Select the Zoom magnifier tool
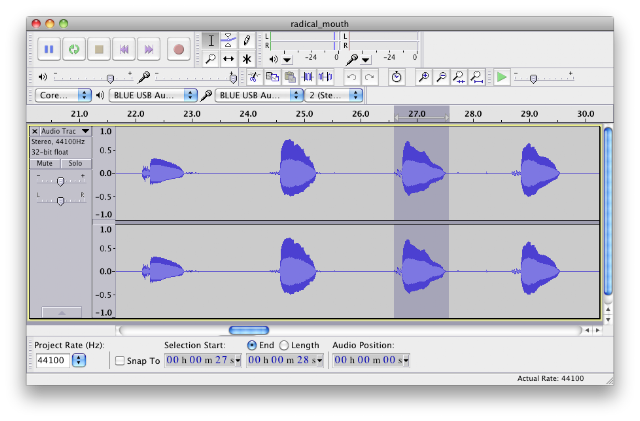640x421 pixels. coord(211,59)
